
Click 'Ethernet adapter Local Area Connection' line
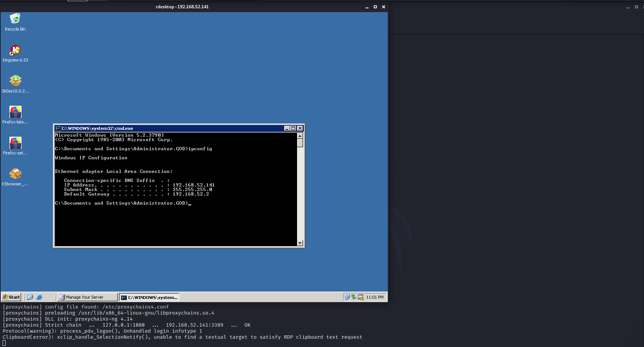pos(114,171)
